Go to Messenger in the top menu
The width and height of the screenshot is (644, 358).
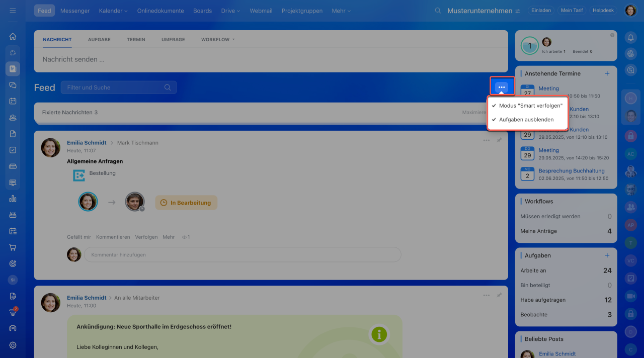pyautogui.click(x=75, y=11)
